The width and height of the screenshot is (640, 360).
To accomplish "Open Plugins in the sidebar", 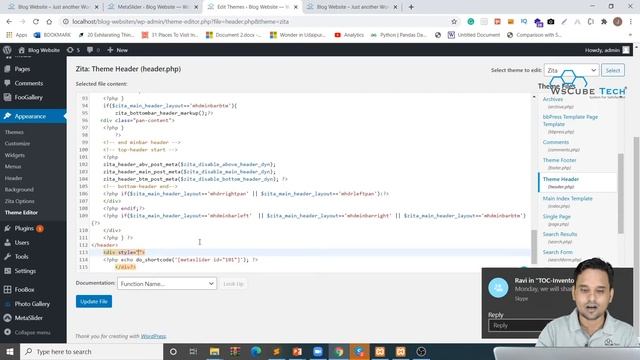I will click(x=24, y=229).
